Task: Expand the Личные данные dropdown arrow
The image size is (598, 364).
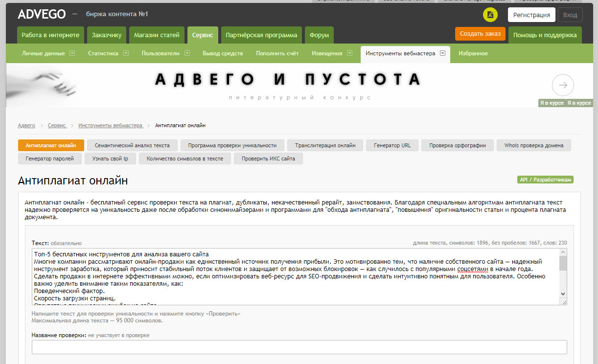Action: (x=72, y=53)
